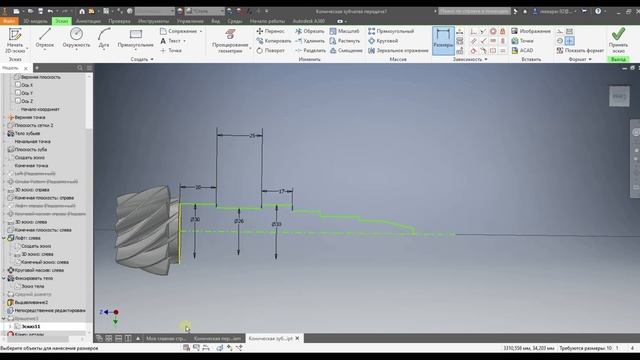Use the Разделить split tool
The image size is (640, 360).
(310, 51)
